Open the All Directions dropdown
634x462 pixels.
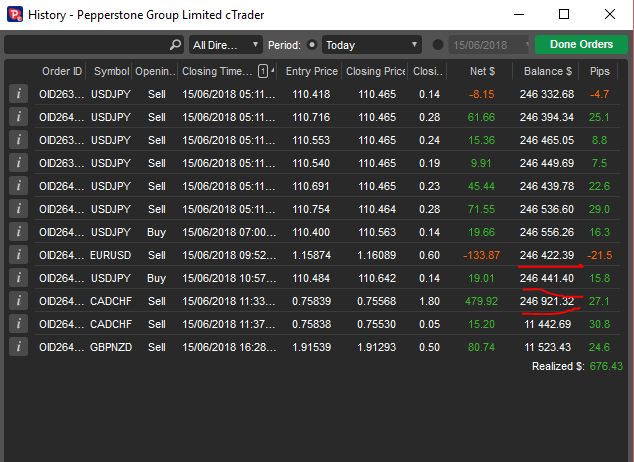[226, 45]
